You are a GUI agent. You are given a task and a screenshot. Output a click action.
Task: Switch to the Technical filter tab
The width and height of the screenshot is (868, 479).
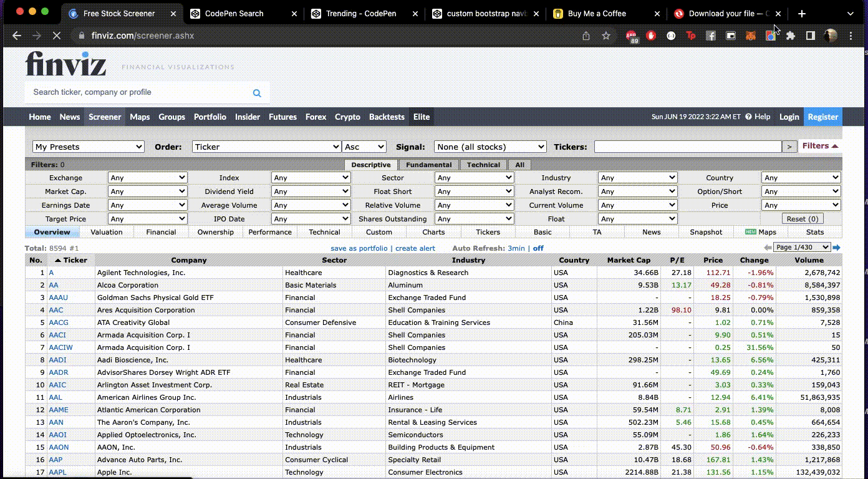[484, 165]
